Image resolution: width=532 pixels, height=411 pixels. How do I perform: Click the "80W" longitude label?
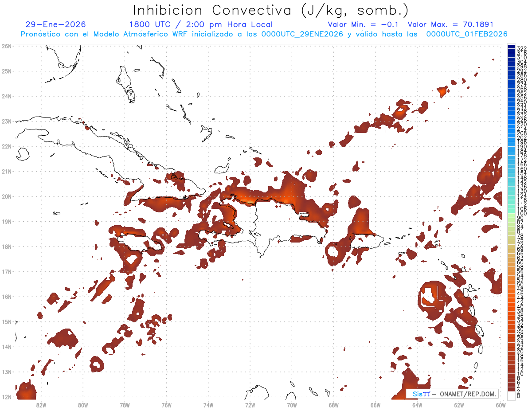click(x=82, y=405)
